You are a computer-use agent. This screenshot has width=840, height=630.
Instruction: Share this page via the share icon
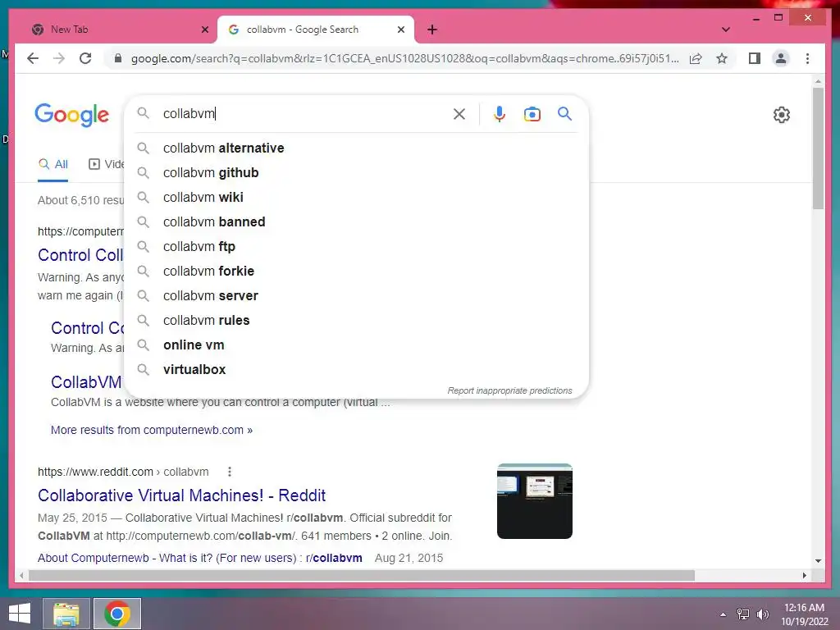tap(696, 58)
